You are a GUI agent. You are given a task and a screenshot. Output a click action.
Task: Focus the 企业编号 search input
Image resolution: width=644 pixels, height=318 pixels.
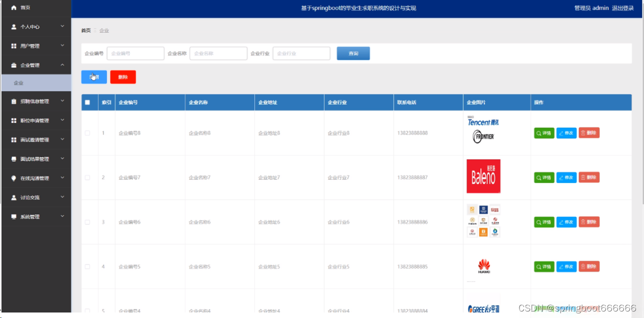coord(136,53)
